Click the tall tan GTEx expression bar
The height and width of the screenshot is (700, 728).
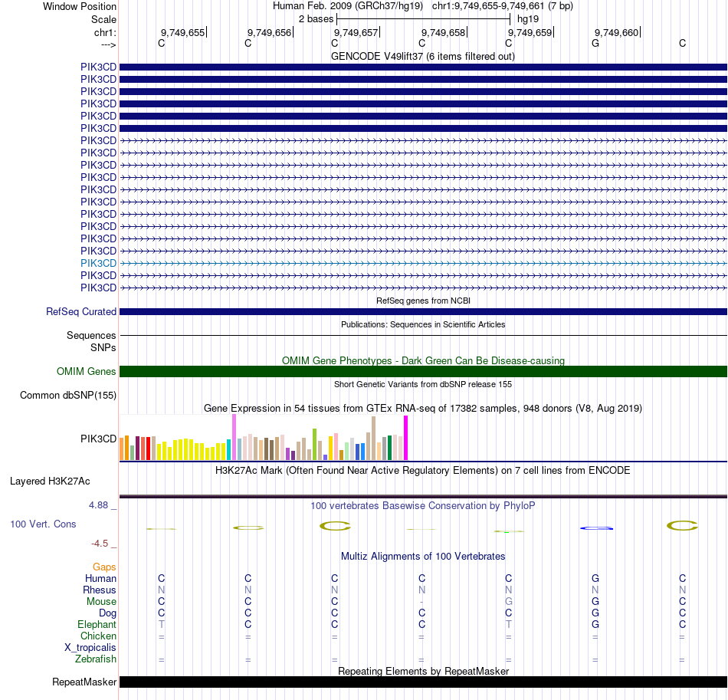tap(373, 439)
